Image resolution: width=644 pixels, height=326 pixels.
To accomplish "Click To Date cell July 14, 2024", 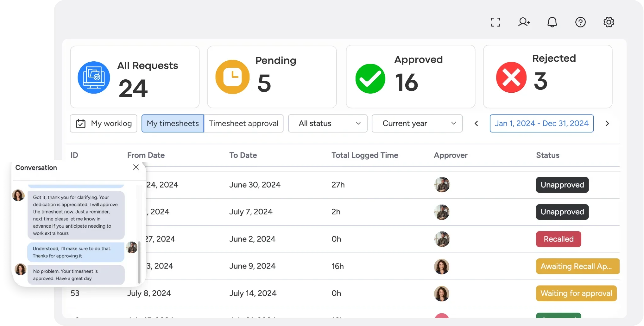I will [253, 293].
